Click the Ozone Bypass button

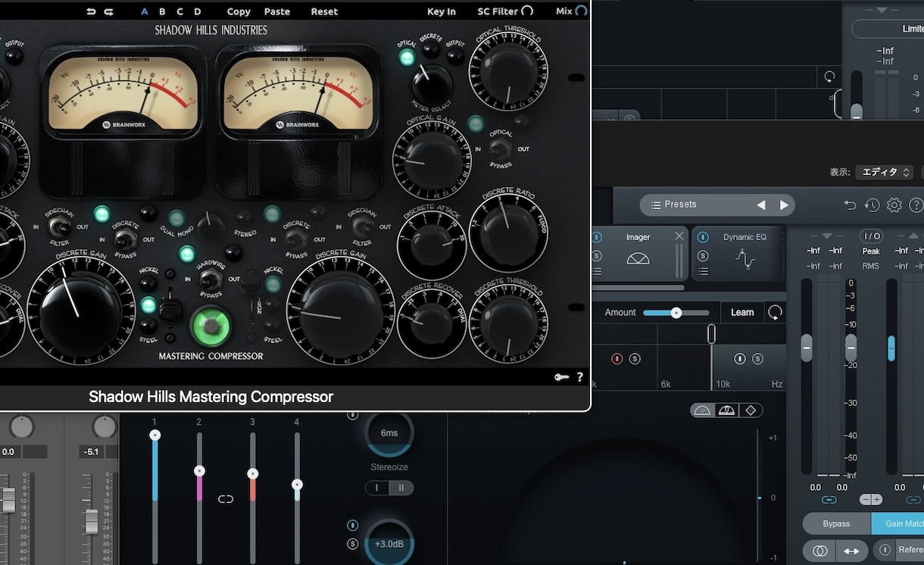coord(836,523)
